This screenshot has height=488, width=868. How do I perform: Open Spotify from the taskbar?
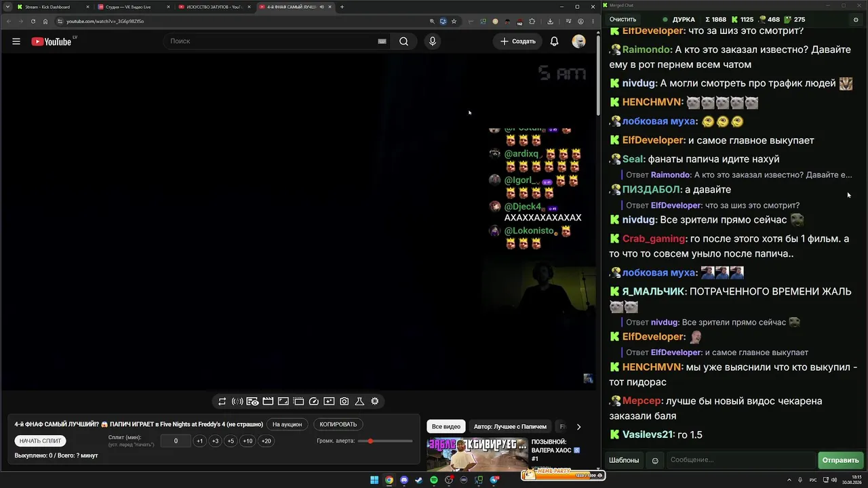[x=434, y=480]
